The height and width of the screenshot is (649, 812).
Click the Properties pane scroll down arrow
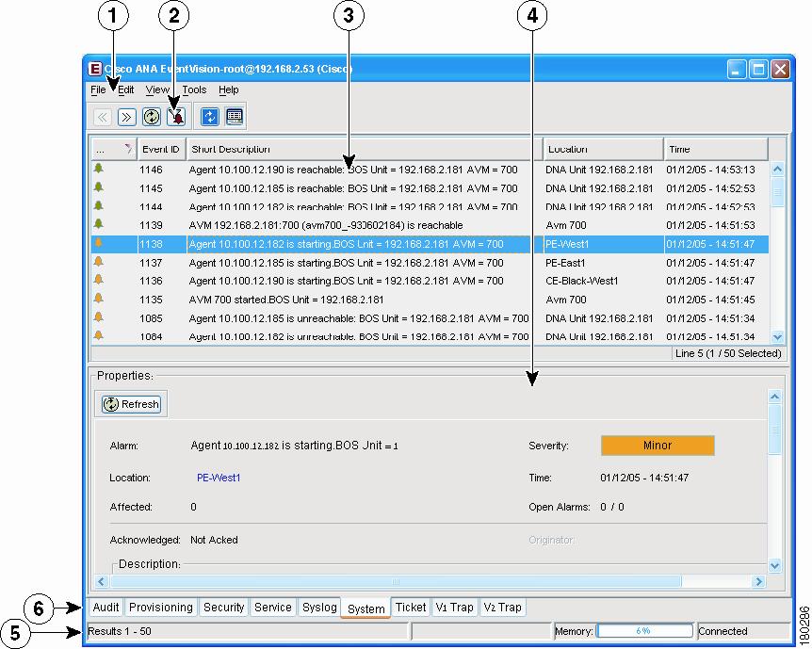[x=774, y=565]
